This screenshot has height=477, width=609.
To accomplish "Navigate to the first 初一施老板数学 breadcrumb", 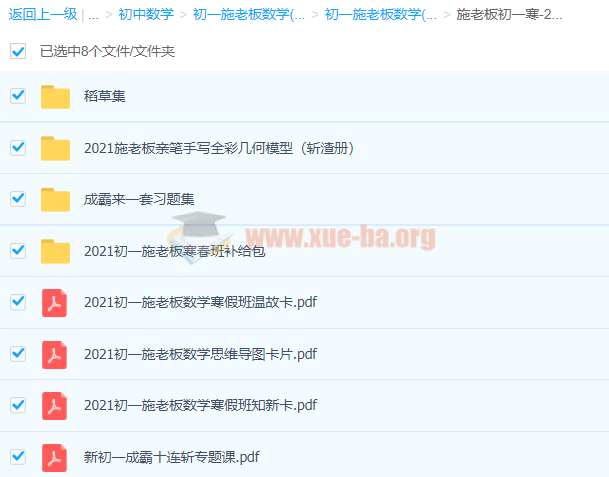I will coord(249,15).
